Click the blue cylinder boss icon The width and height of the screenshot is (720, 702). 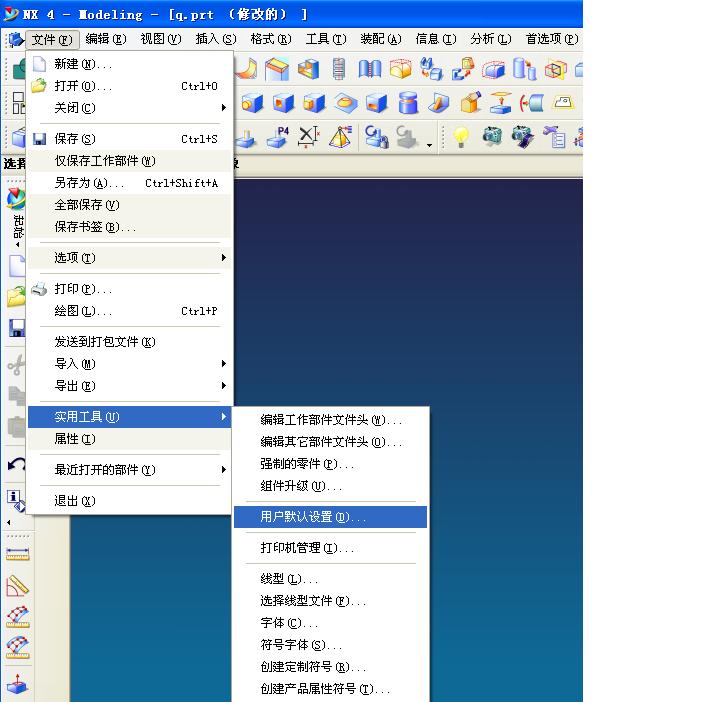[x=408, y=103]
